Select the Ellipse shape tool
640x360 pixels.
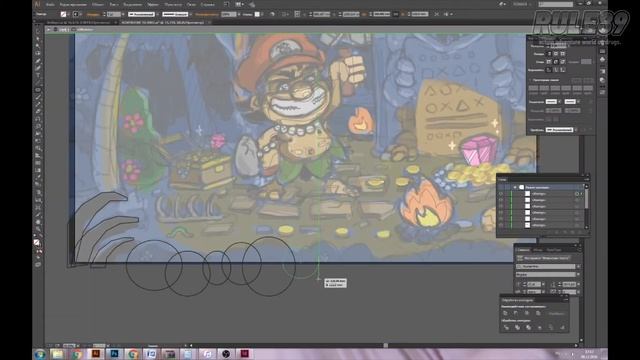pyautogui.click(x=38, y=89)
